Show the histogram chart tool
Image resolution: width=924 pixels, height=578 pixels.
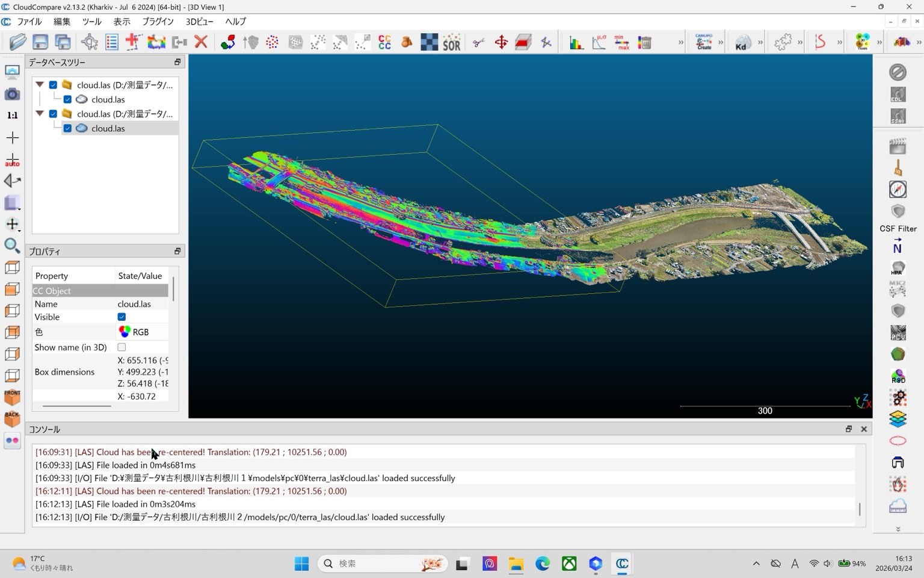pos(576,42)
